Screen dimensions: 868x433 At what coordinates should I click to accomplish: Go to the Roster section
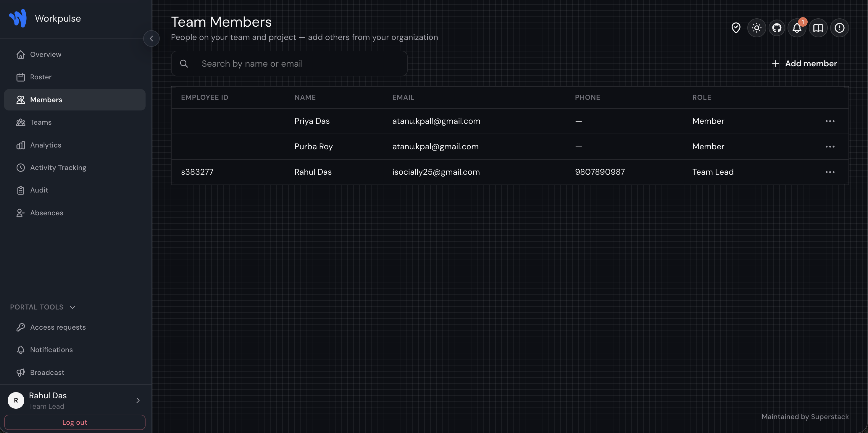coord(75,77)
